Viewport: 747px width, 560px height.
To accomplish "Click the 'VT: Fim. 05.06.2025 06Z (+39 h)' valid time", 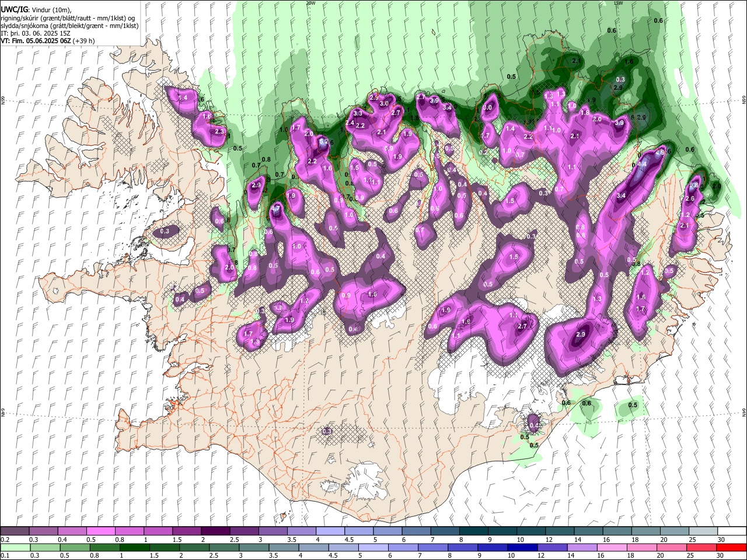I will tap(48, 41).
